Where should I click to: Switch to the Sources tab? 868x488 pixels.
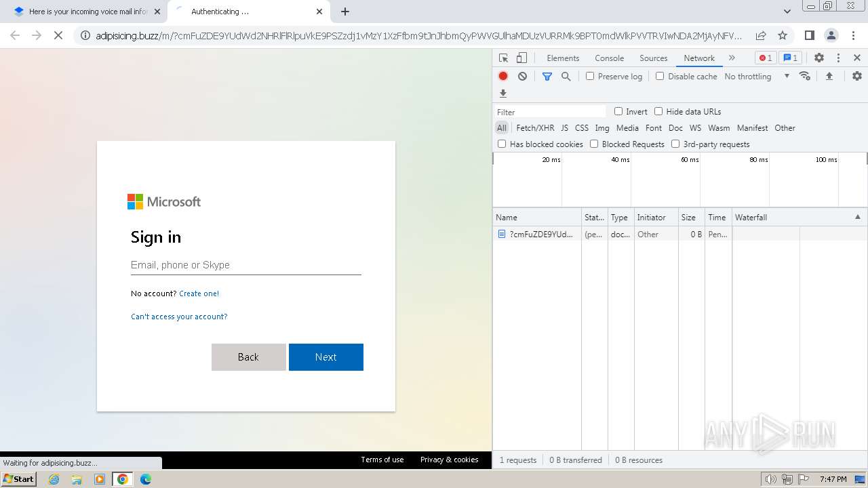coord(654,58)
